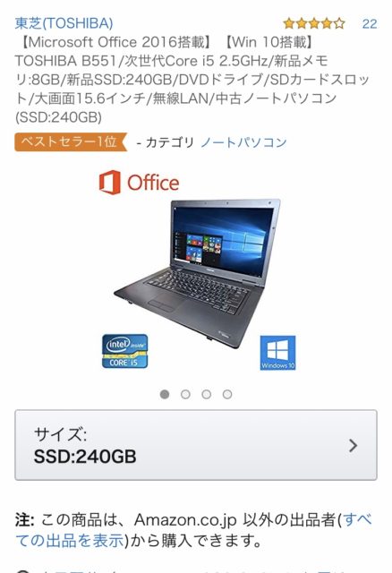Tap the product title text
This screenshot has height=573, width=392.
(x=192, y=80)
